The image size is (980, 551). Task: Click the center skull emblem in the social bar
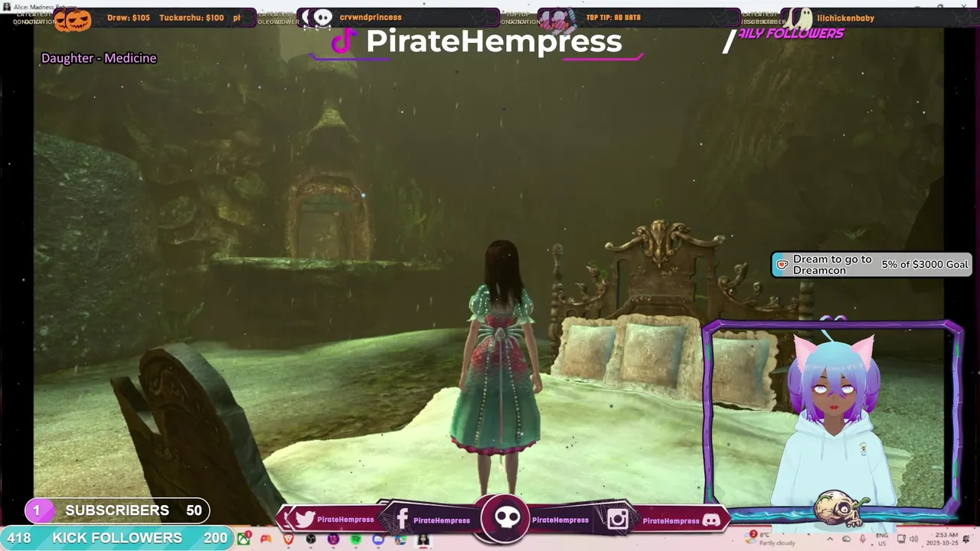[507, 518]
